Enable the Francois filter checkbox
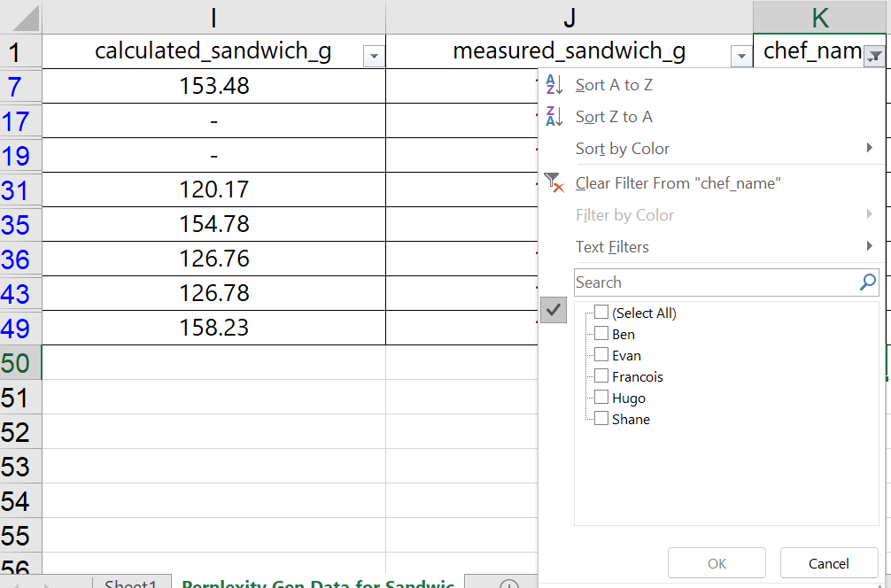 pyautogui.click(x=601, y=376)
